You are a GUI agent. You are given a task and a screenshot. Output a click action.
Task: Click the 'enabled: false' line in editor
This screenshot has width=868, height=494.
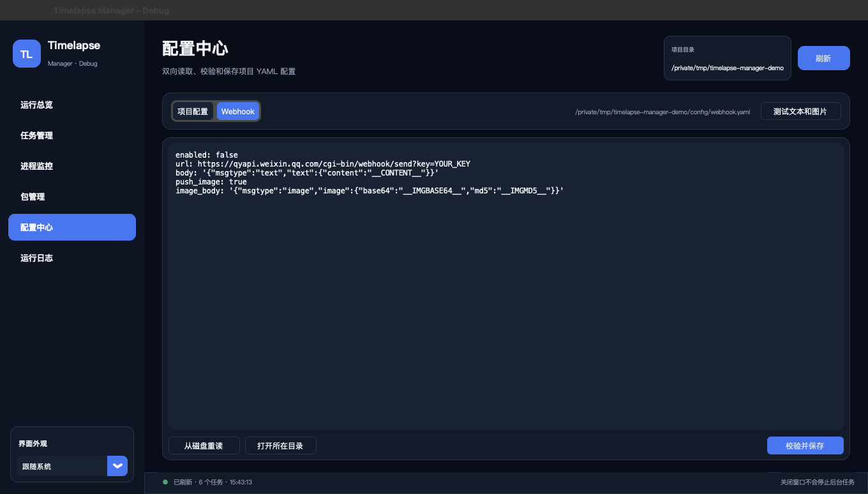coord(207,155)
